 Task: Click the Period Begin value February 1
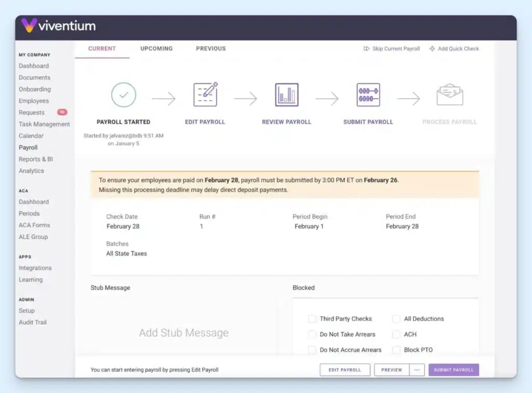309,226
